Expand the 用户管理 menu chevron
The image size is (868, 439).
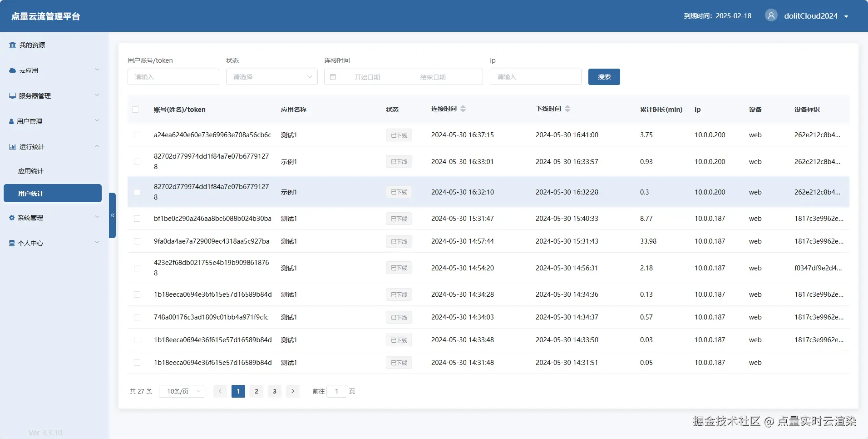click(x=97, y=120)
